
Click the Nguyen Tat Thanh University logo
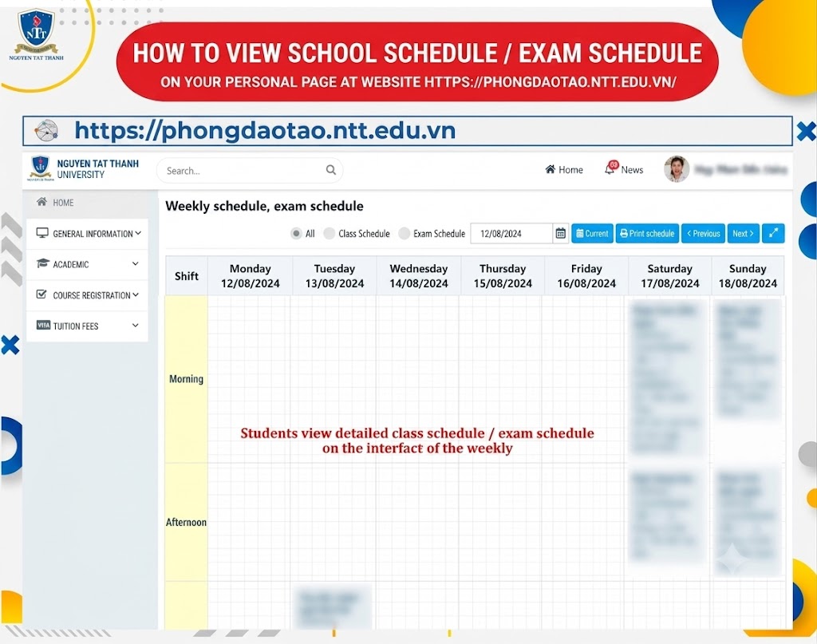pyautogui.click(x=83, y=169)
